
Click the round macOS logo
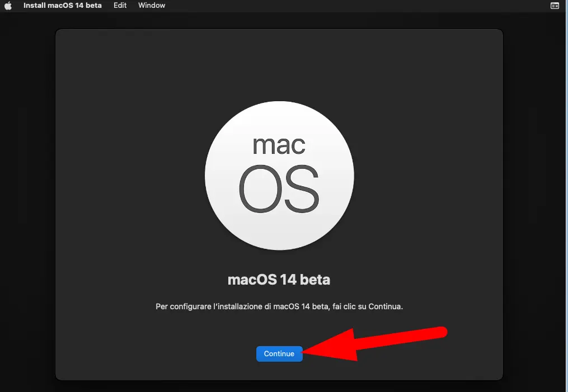coord(279,176)
